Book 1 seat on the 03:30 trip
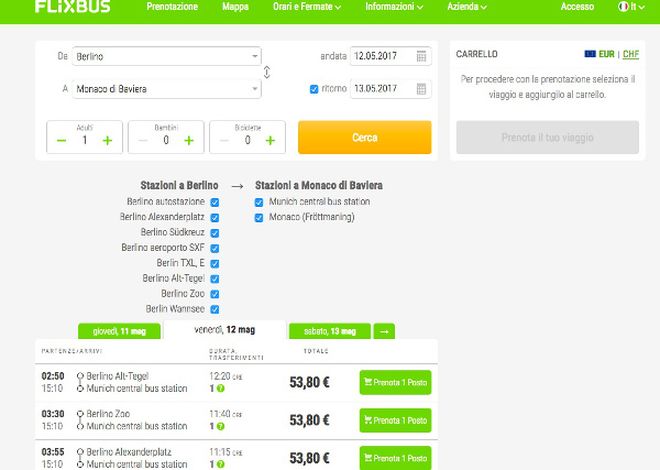 395,420
